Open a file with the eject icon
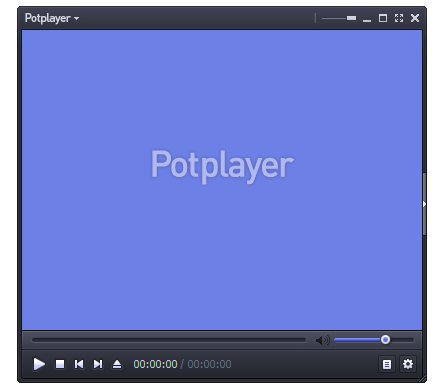This screenshot has width=447, height=385. (x=117, y=364)
